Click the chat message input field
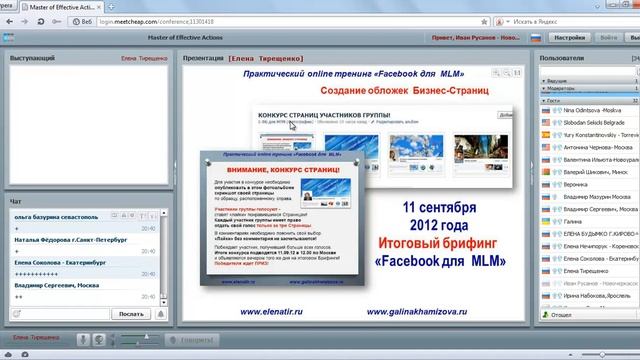Image resolution: width=640 pixels, height=360 pixels. (65, 314)
